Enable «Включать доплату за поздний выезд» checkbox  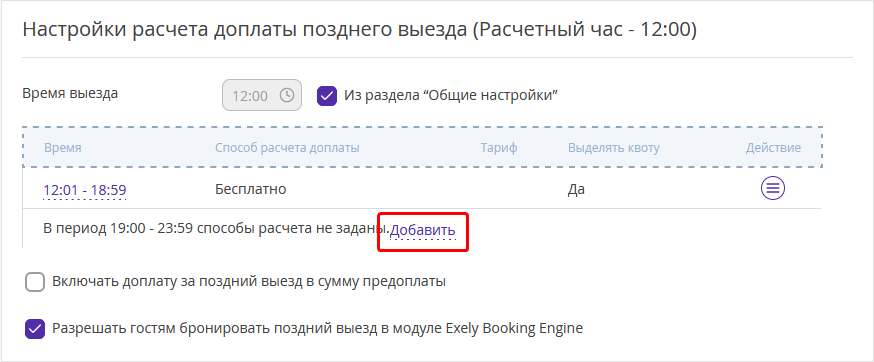pos(35,282)
